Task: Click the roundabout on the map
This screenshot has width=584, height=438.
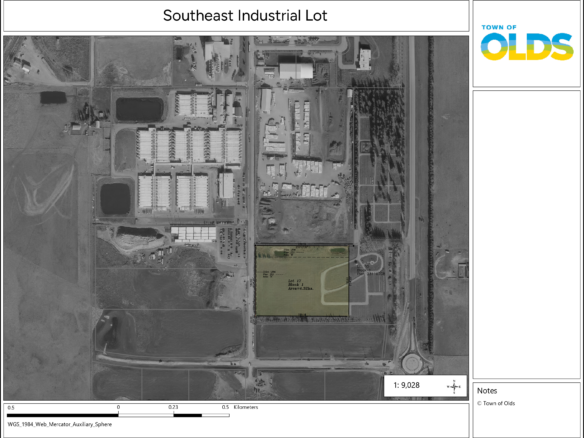Action: pyautogui.click(x=412, y=363)
